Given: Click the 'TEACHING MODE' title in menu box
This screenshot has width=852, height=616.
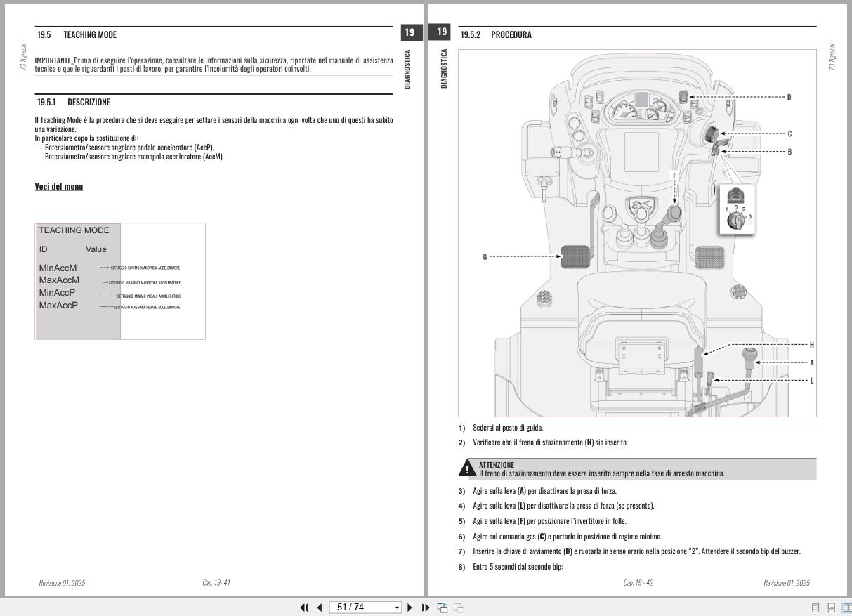Looking at the screenshot, I should pyautogui.click(x=74, y=230).
